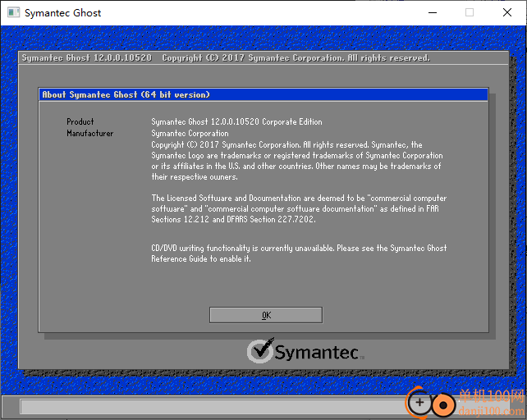Maximize the Symantec Ghost window

(x=470, y=13)
